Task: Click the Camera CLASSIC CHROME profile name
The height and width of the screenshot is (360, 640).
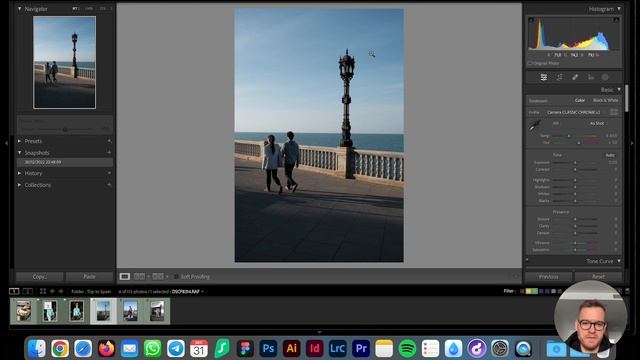Action: pos(573,112)
